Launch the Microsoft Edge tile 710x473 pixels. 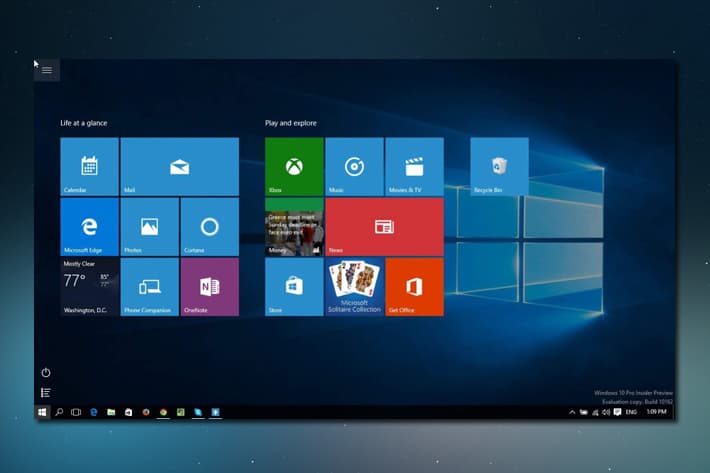point(89,227)
